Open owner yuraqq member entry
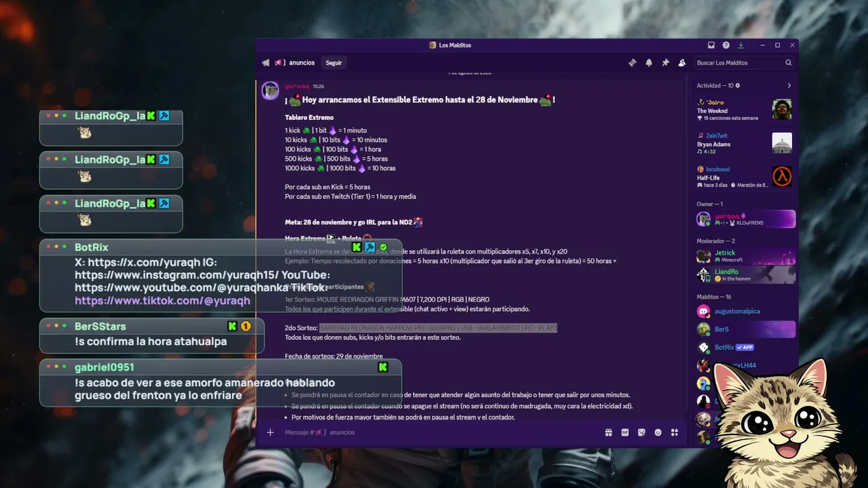The image size is (868, 488). pos(745,219)
